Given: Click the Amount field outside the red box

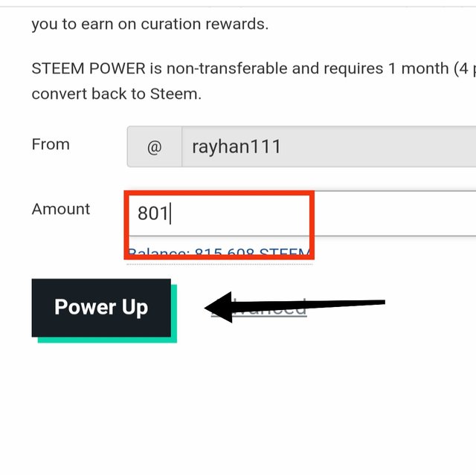Looking at the screenshot, I should coord(395,213).
